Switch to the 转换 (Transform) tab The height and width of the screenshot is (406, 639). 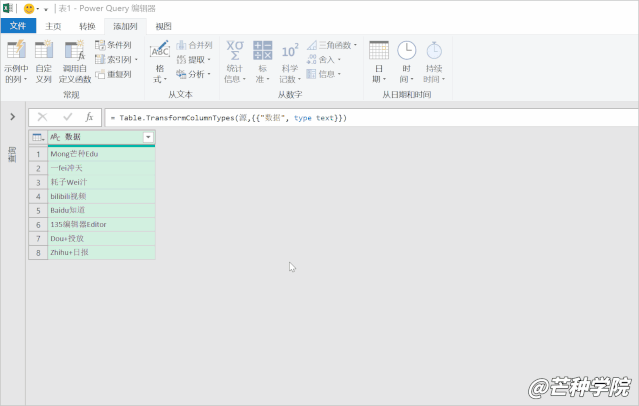[x=87, y=26]
